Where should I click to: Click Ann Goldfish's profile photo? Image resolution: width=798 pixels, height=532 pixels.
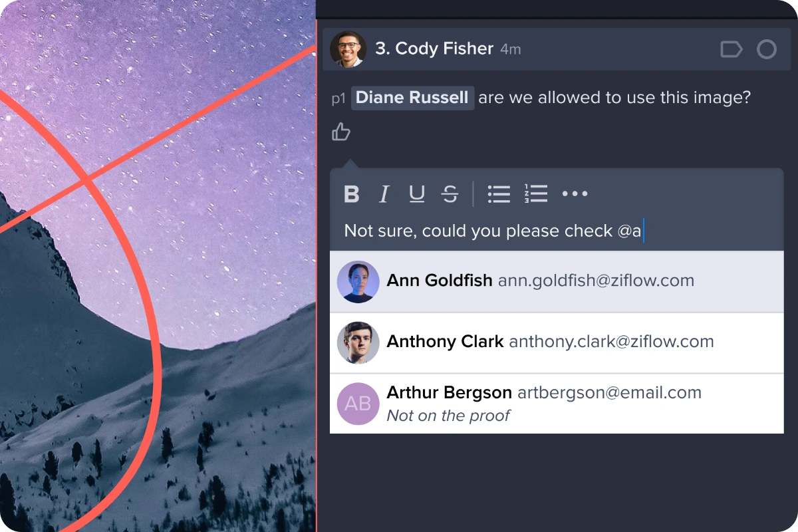point(358,282)
